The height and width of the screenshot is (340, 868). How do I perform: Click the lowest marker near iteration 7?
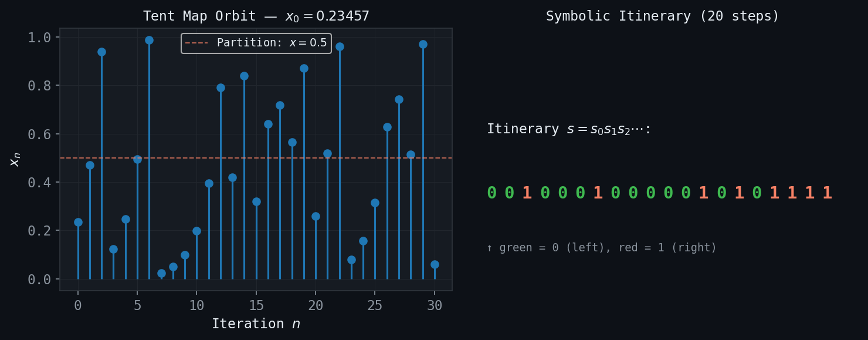click(x=161, y=272)
